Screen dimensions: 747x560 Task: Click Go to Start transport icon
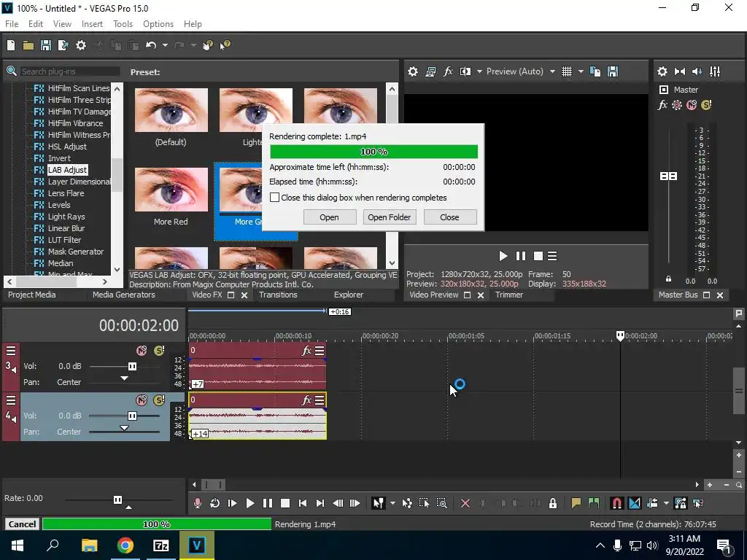(303, 503)
